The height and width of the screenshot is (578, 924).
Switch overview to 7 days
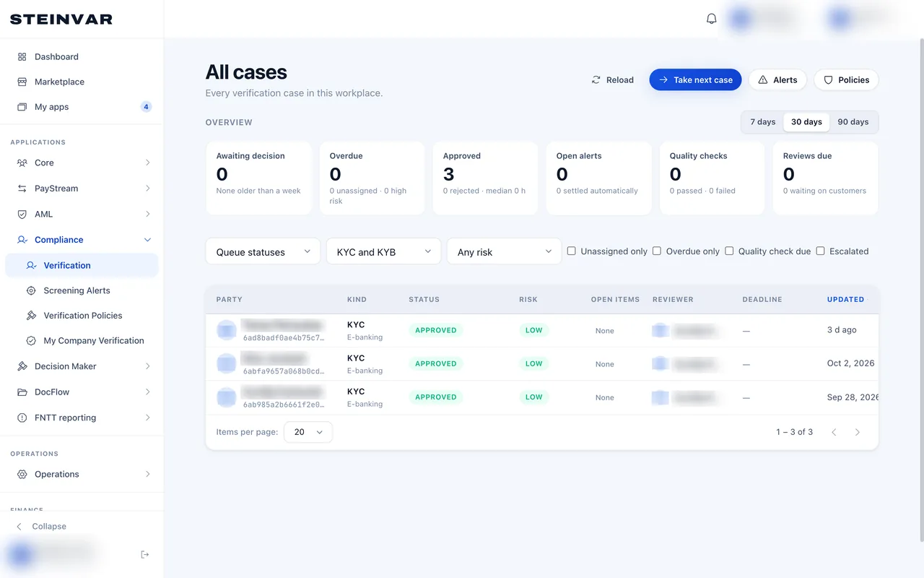coord(762,122)
